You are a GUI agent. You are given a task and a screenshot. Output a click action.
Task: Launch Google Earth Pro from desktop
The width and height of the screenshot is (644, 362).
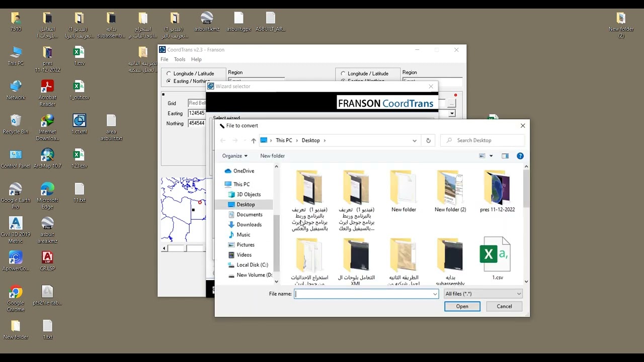click(16, 196)
